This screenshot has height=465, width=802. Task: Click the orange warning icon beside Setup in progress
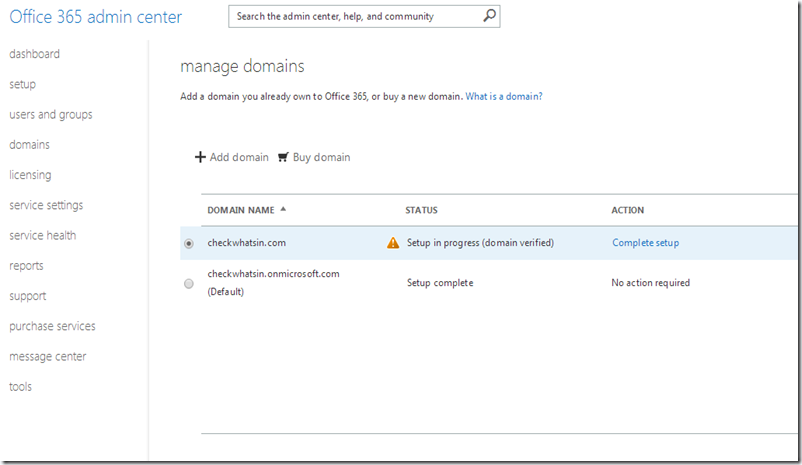point(393,243)
